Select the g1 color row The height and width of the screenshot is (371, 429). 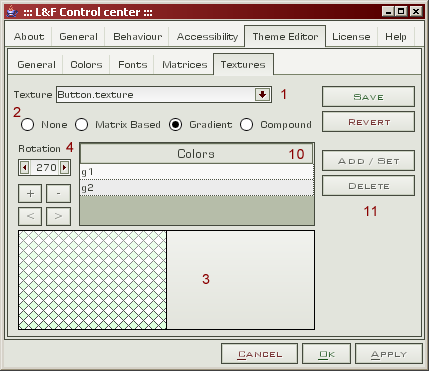[x=197, y=172]
